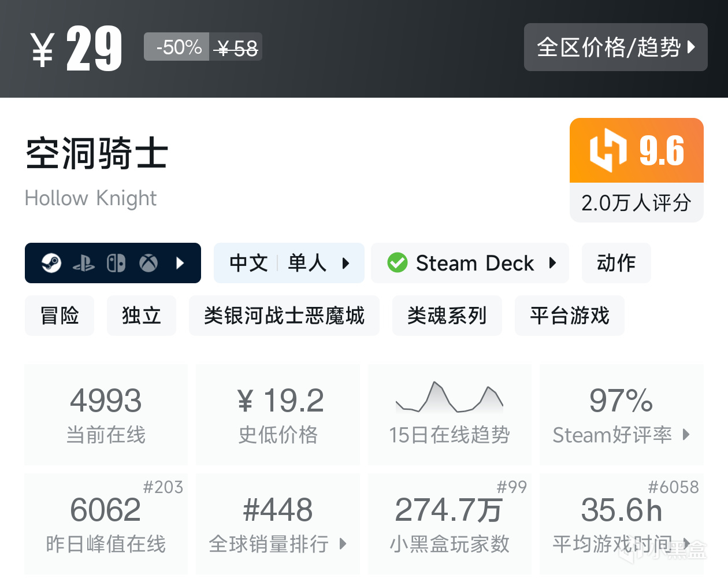
Task: Click the Hollow Knight English subtitle
Action: (x=91, y=198)
